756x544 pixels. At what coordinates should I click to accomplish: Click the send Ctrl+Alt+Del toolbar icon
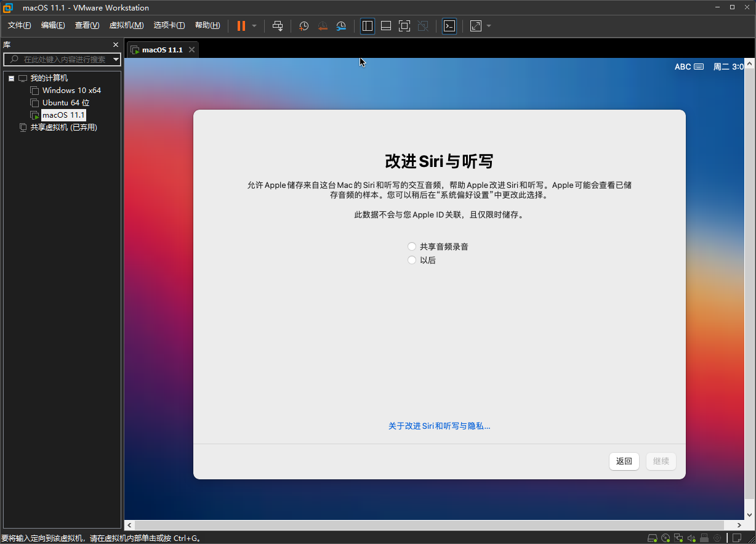[x=278, y=26]
